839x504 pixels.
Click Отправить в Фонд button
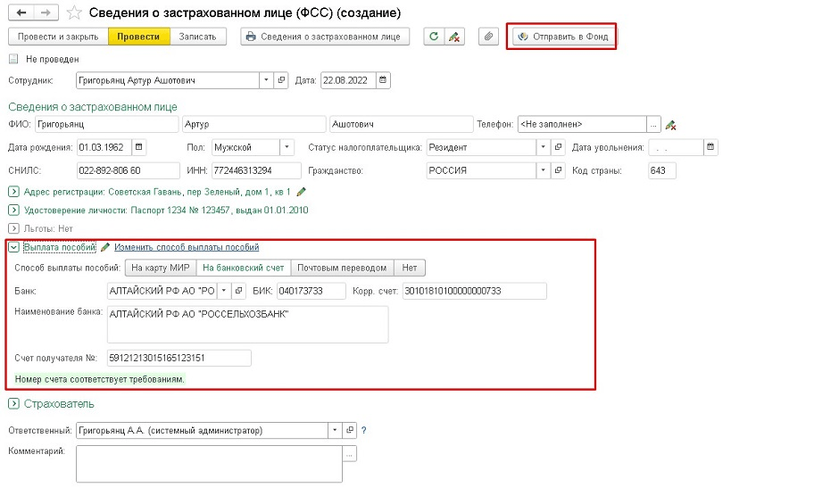point(561,37)
